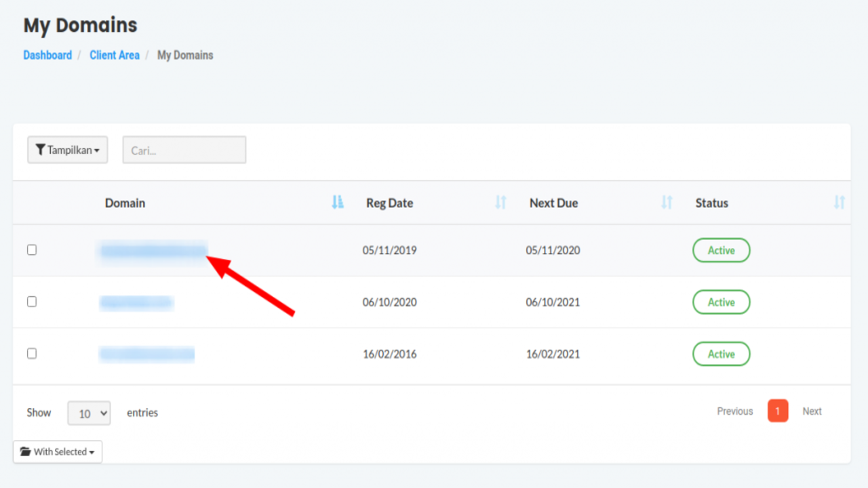Sort table by Domain column icon
This screenshot has height=488, width=868.
point(338,202)
